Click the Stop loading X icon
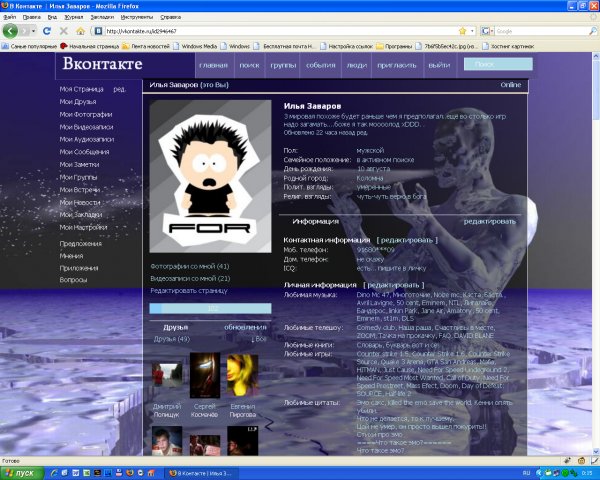This screenshot has width=600, height=480. tap(64, 31)
